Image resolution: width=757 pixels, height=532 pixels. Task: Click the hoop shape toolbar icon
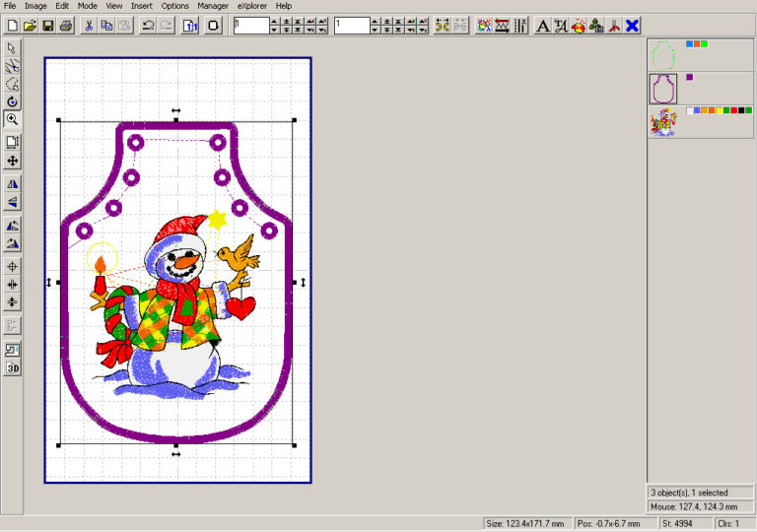pos(213,26)
